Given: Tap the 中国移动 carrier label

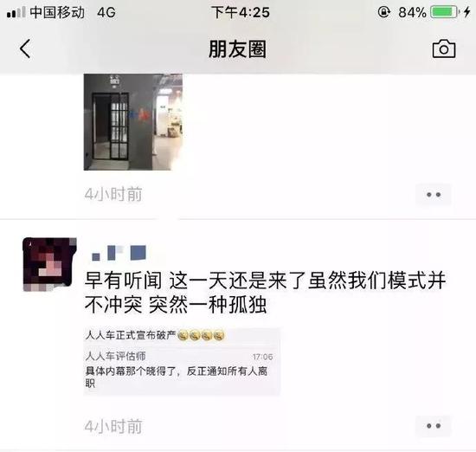Looking at the screenshot, I should point(57,12).
